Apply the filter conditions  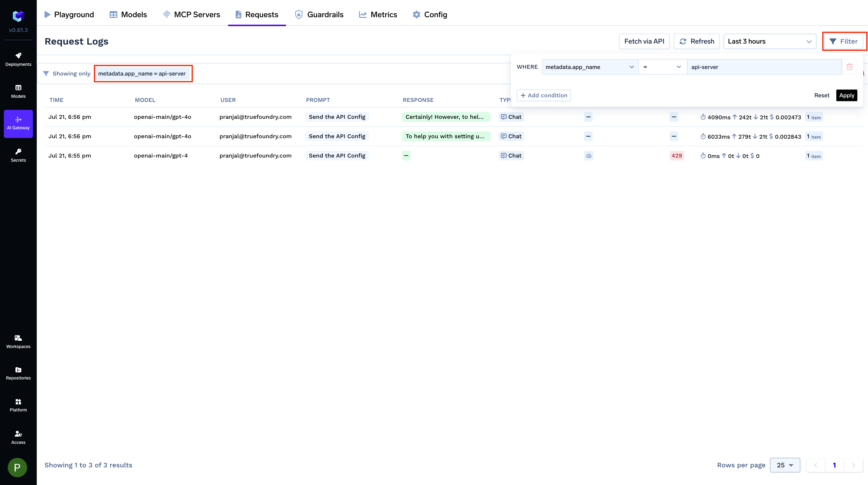846,95
